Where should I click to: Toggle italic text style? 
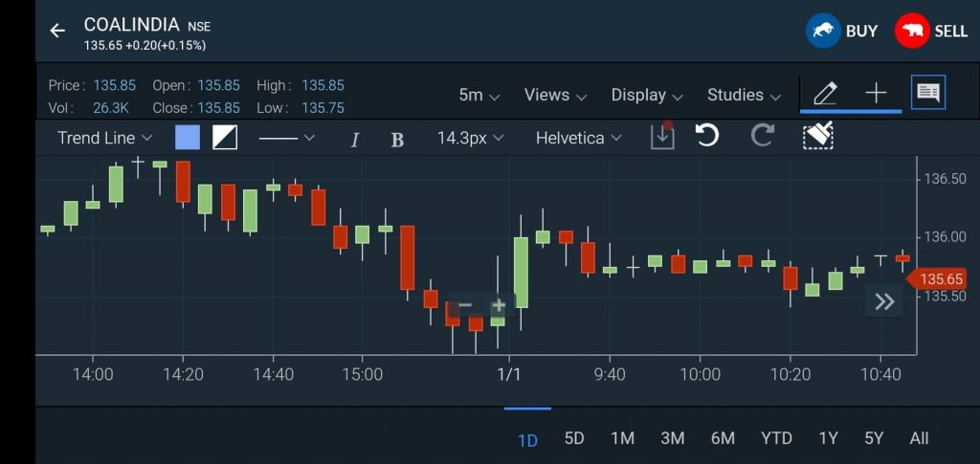(x=354, y=140)
